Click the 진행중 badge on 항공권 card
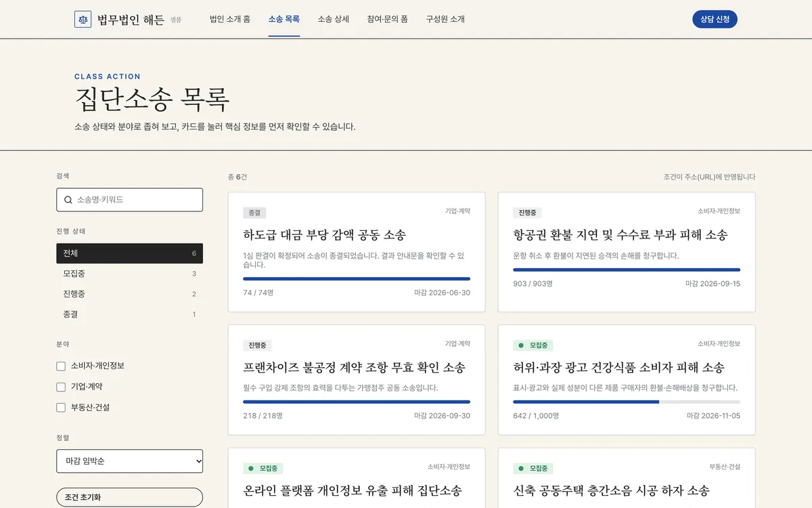The image size is (812, 508). click(527, 213)
